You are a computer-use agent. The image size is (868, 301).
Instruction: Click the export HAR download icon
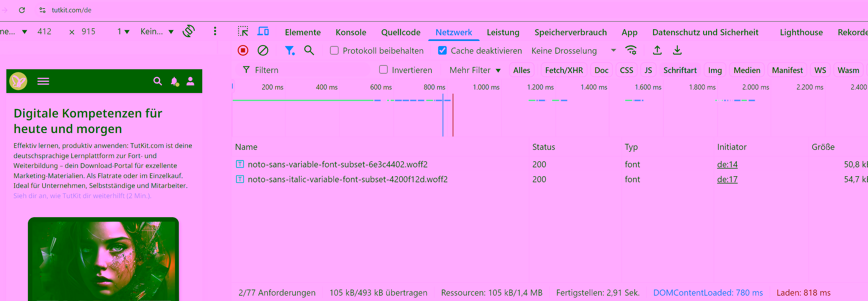click(x=677, y=50)
